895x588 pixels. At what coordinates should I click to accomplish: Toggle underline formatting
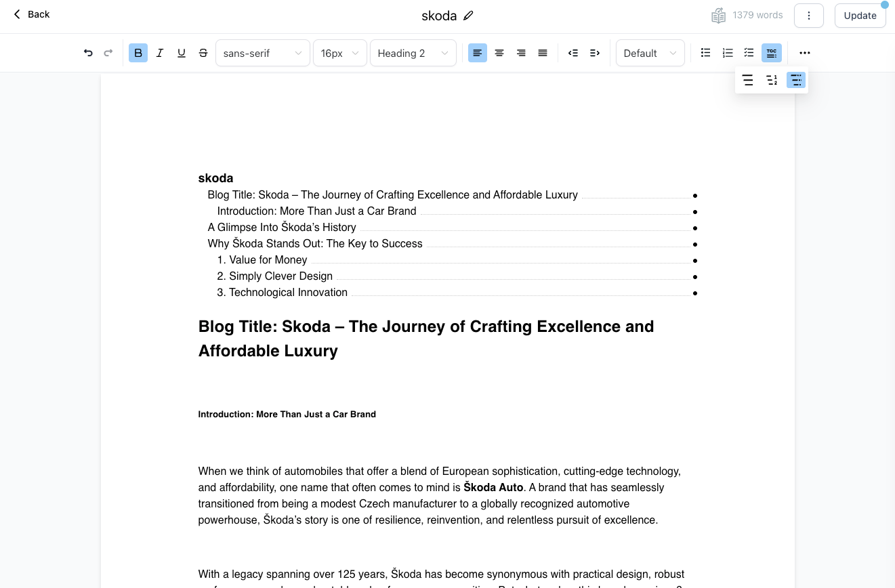pos(182,53)
